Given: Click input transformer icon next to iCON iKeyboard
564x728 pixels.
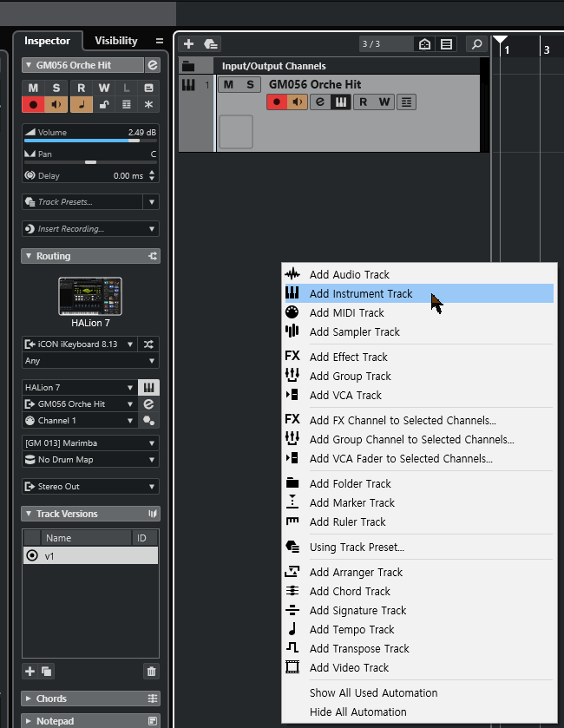Looking at the screenshot, I should click(148, 344).
